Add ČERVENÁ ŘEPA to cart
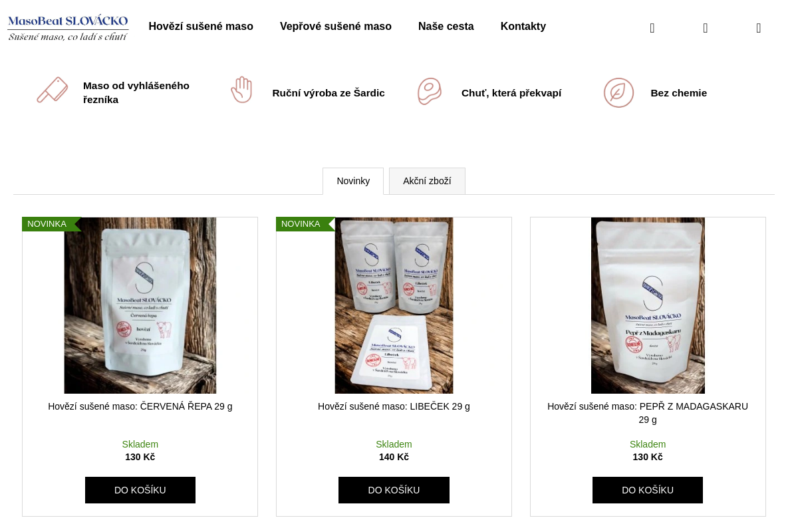This screenshot has width=798, height=532. (x=140, y=490)
